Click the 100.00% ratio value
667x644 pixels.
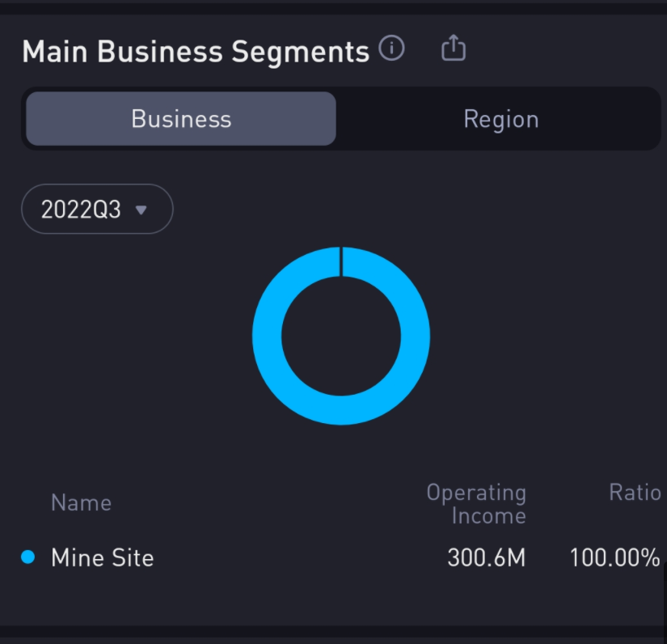(x=614, y=557)
